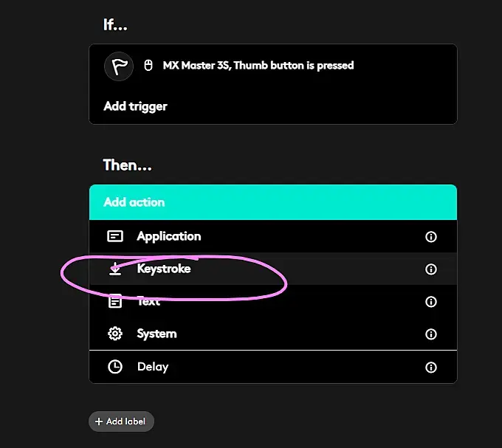Viewport: 502px width, 448px height.
Task: Click the teal Add action header
Action: (x=272, y=202)
